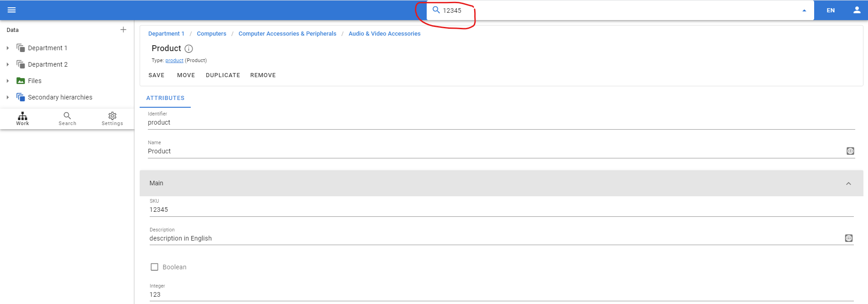
Task: Expand the Department 2 tree node
Action: pos(8,64)
